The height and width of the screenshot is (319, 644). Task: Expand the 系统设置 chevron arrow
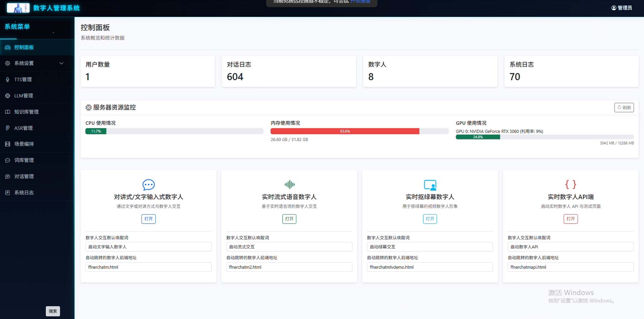coord(61,63)
